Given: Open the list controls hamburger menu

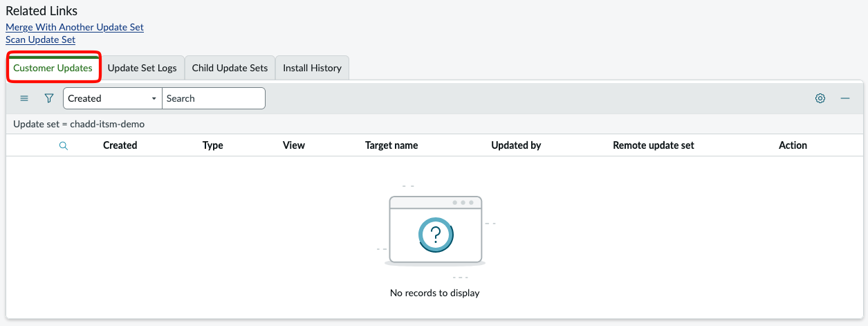Looking at the screenshot, I should (24, 98).
